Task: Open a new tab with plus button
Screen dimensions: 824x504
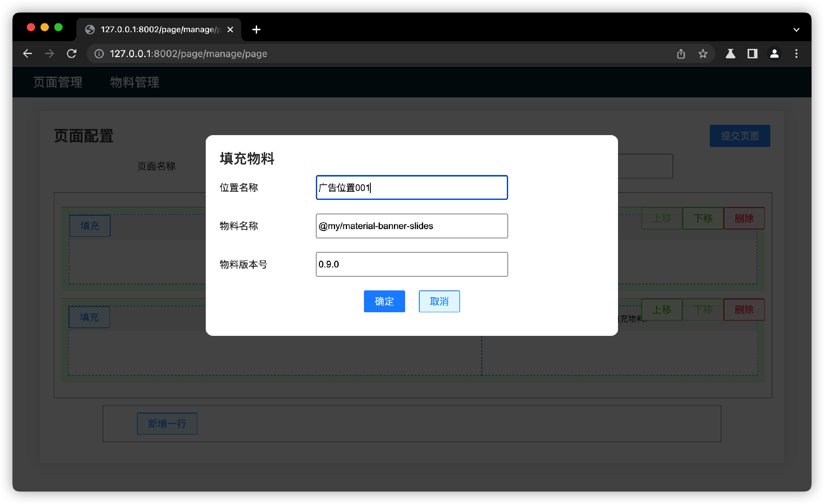Action: pyautogui.click(x=256, y=30)
